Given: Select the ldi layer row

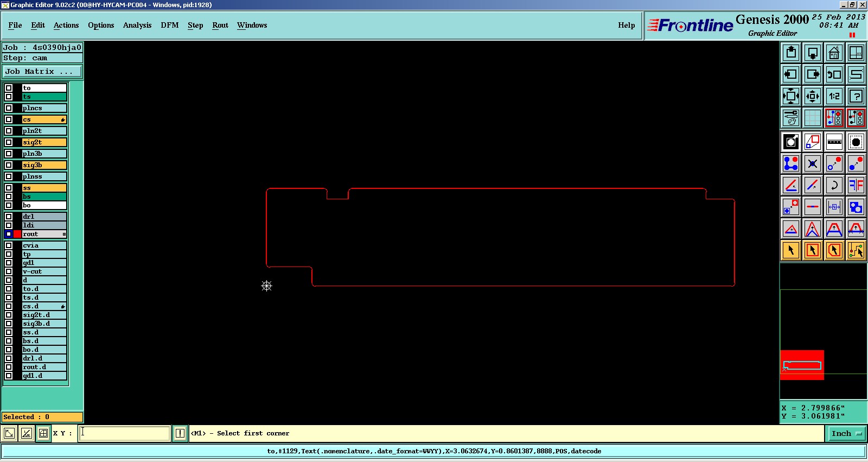Looking at the screenshot, I should click(44, 225).
